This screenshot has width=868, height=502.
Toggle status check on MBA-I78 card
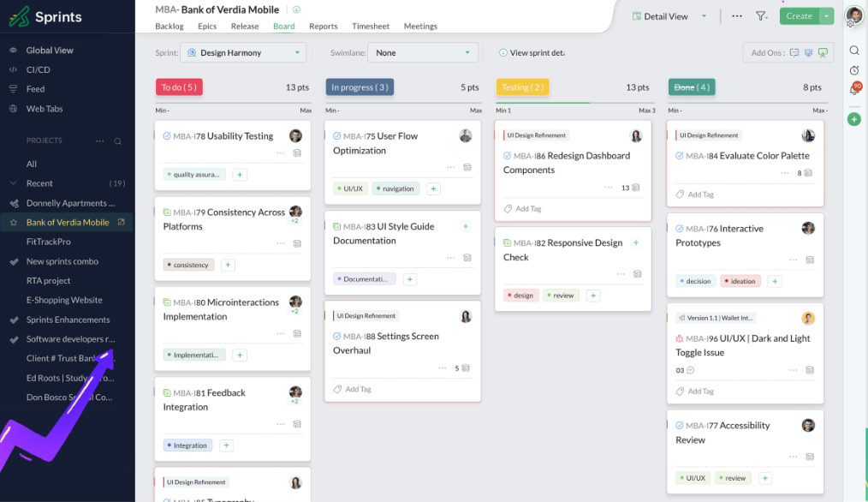167,135
